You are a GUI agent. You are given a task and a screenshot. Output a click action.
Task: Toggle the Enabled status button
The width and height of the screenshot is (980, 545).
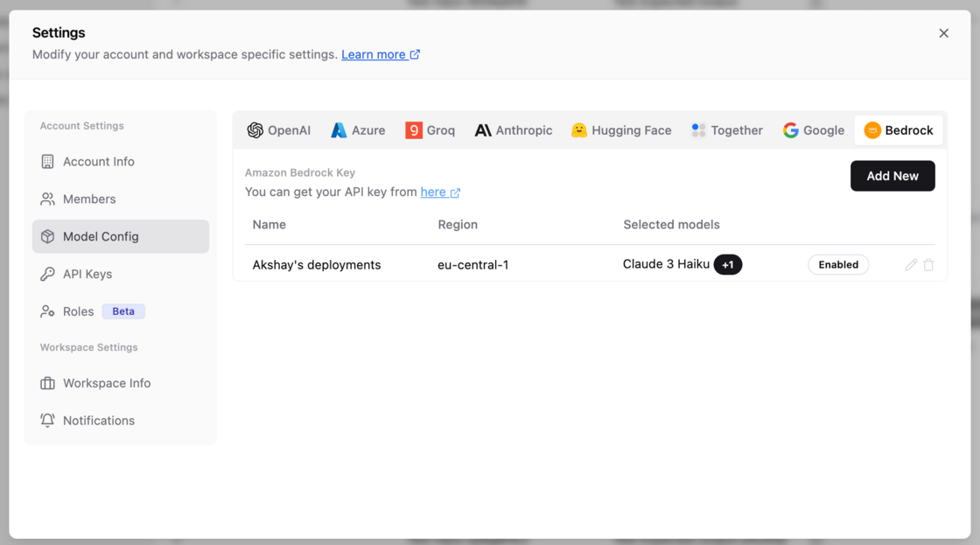(838, 264)
